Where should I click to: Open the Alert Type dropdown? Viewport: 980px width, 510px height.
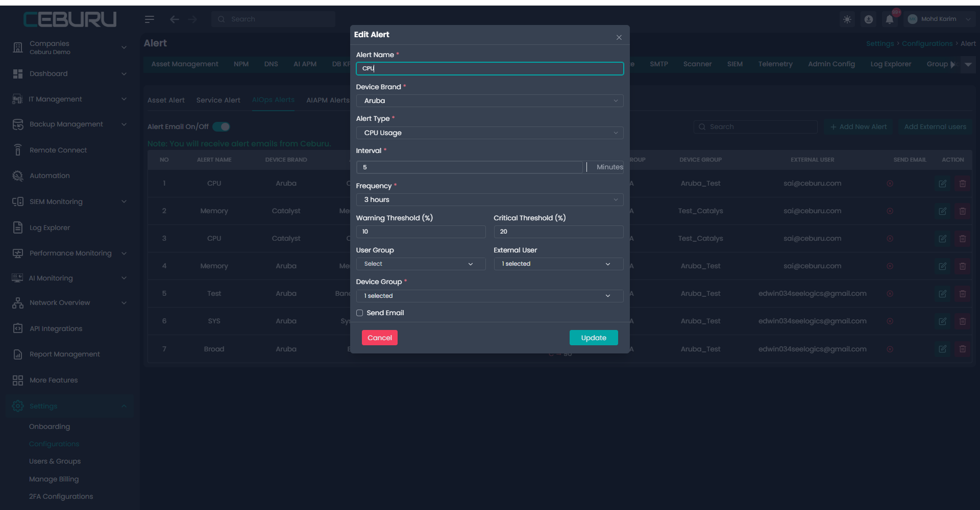tap(489, 133)
